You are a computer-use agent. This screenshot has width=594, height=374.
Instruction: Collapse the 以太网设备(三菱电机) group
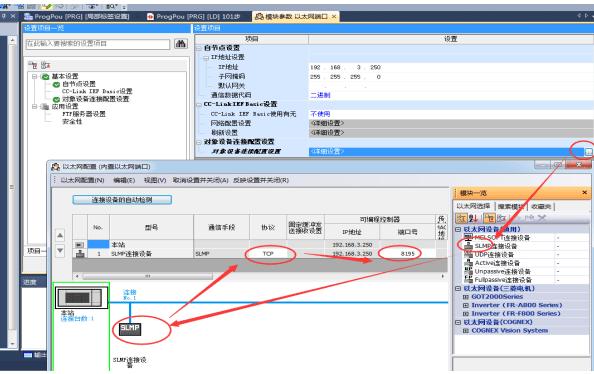pyautogui.click(x=458, y=288)
